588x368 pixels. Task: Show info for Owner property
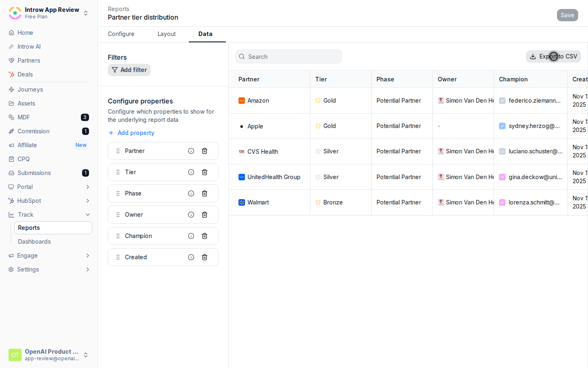click(x=191, y=215)
